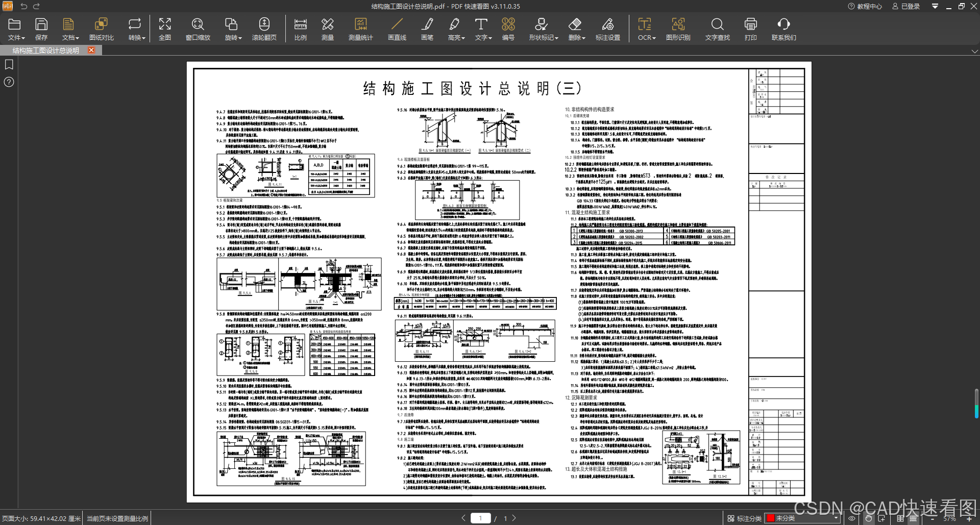The image size is (980, 525).
Task: Click the Redo arrow in title bar
Action: 36,6
